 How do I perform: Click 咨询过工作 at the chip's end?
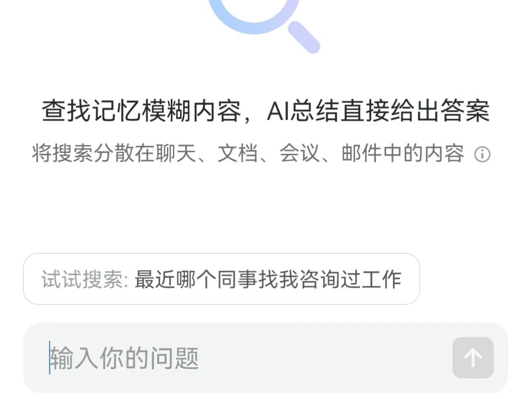point(351,280)
